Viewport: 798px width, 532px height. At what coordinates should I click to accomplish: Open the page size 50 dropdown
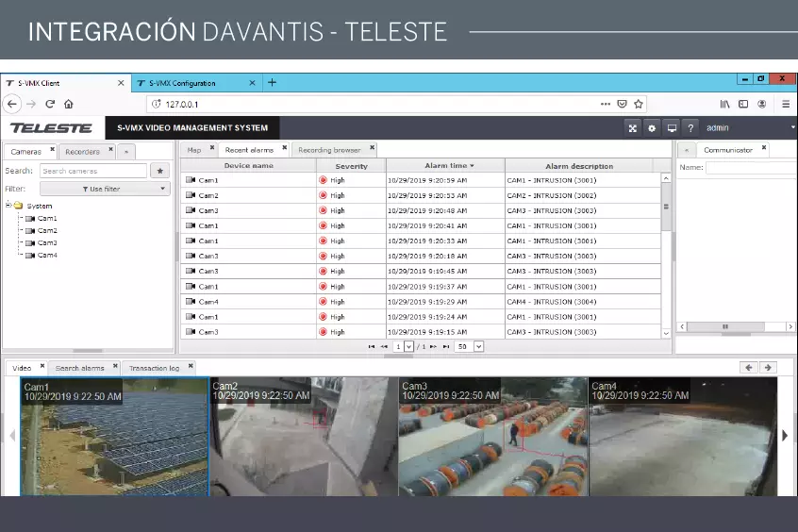point(478,347)
